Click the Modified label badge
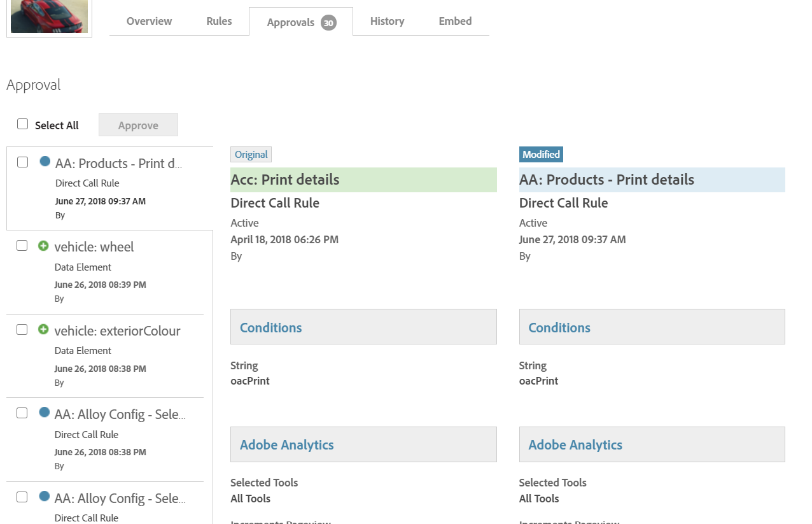 (x=540, y=154)
